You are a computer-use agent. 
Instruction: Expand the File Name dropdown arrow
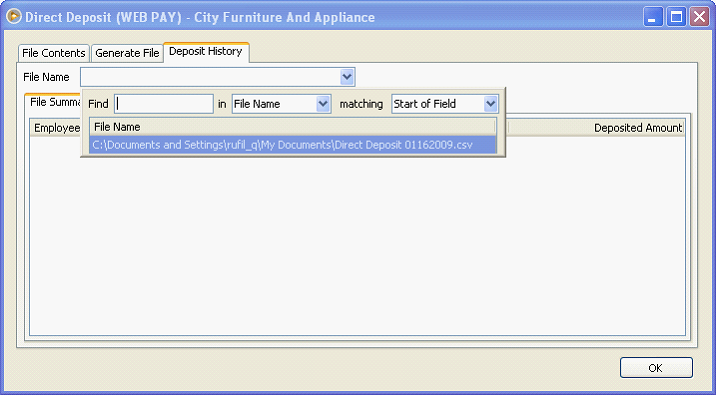(x=347, y=77)
